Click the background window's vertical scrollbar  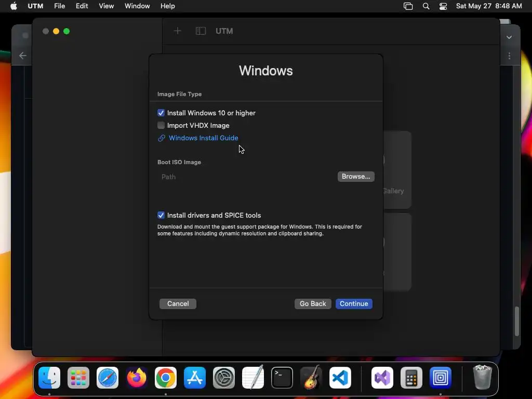517,321
